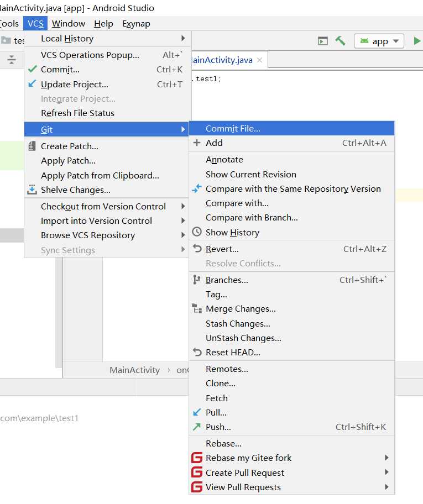Click the undo arrow icon beside Reset HEAD...
Image resolution: width=423 pixels, height=504 pixels.
(197, 352)
